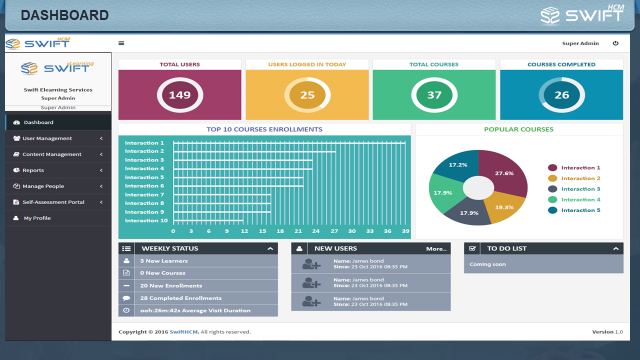This screenshot has width=640, height=360.
Task: Click the Weekly Status list icon
Action: tap(127, 249)
